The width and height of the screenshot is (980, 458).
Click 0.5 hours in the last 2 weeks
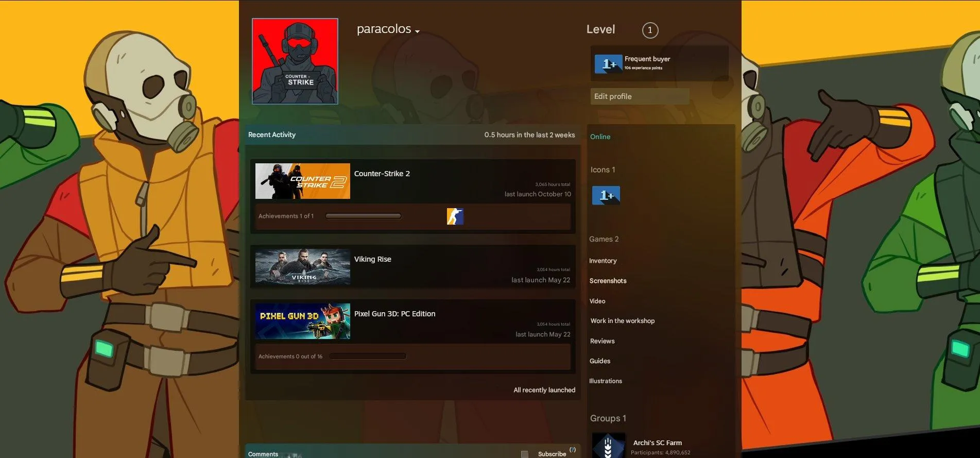pos(529,135)
